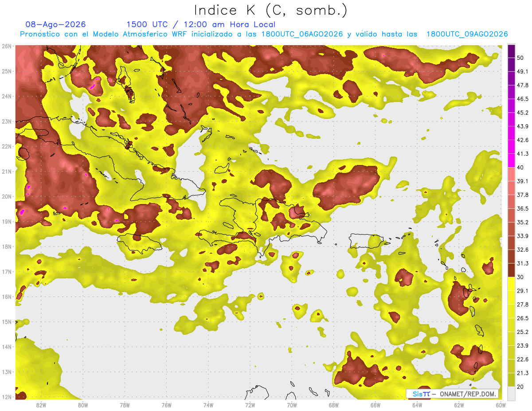Image resolution: width=532 pixels, height=411 pixels.
Task: Click the 18N latitude label
Action: click(6, 247)
